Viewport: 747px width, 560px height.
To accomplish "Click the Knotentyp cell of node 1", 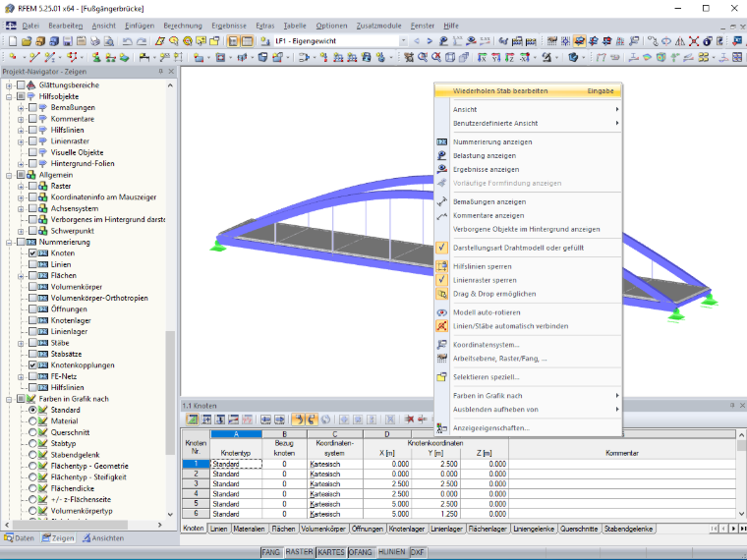I will [236, 464].
